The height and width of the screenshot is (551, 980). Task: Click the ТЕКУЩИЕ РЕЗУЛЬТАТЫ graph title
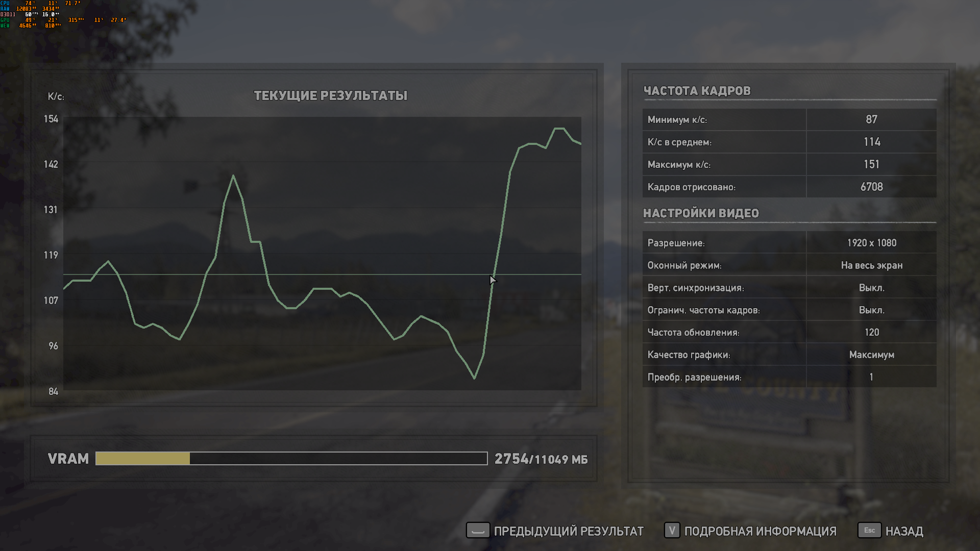click(x=330, y=95)
